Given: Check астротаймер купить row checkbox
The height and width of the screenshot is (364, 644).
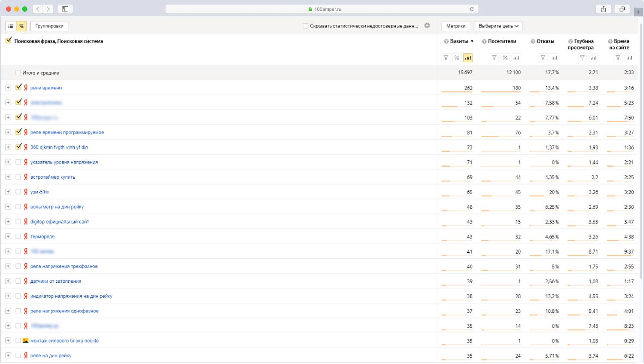Looking at the screenshot, I should [x=18, y=177].
